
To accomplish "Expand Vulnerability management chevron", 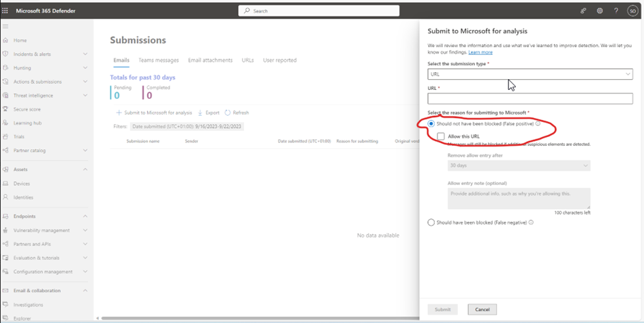I will pyautogui.click(x=85, y=230).
